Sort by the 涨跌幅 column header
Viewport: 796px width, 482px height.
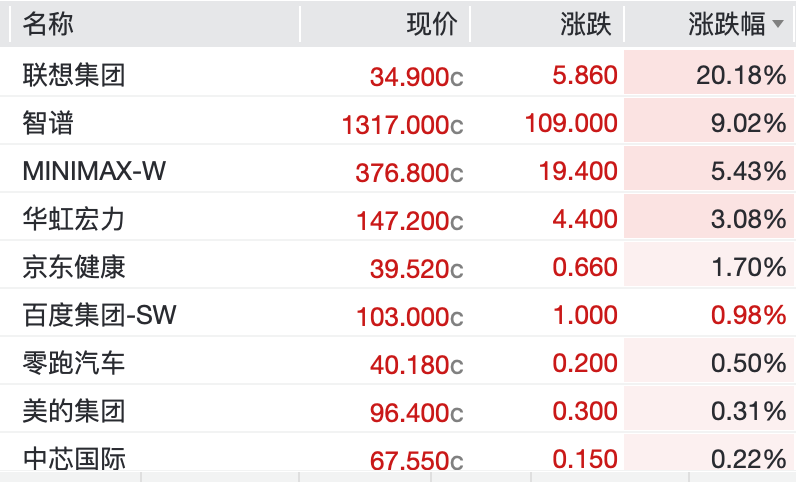(x=726, y=24)
